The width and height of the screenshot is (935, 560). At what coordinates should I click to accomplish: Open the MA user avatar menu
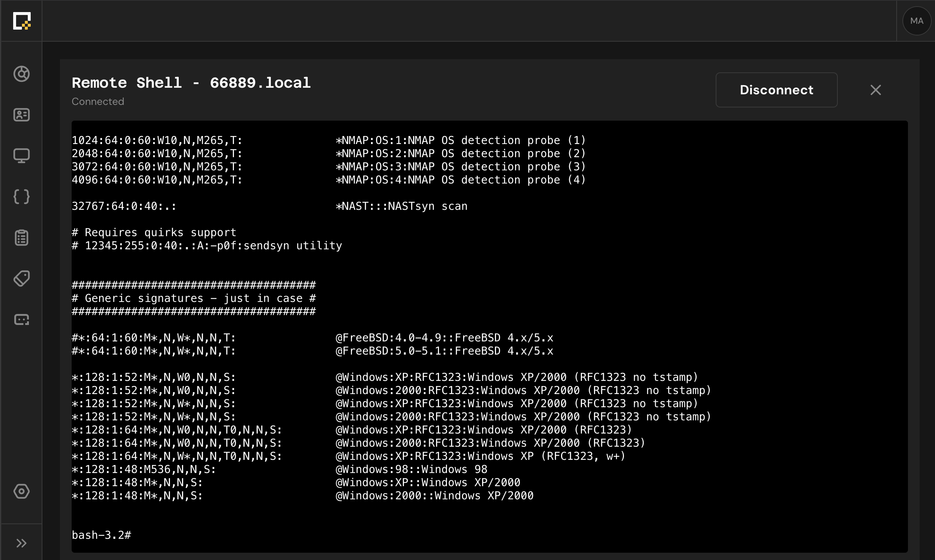click(916, 21)
